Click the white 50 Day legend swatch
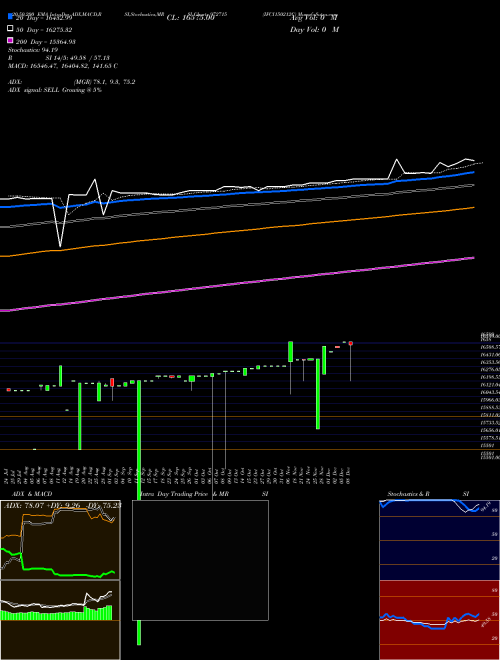 (10, 29)
